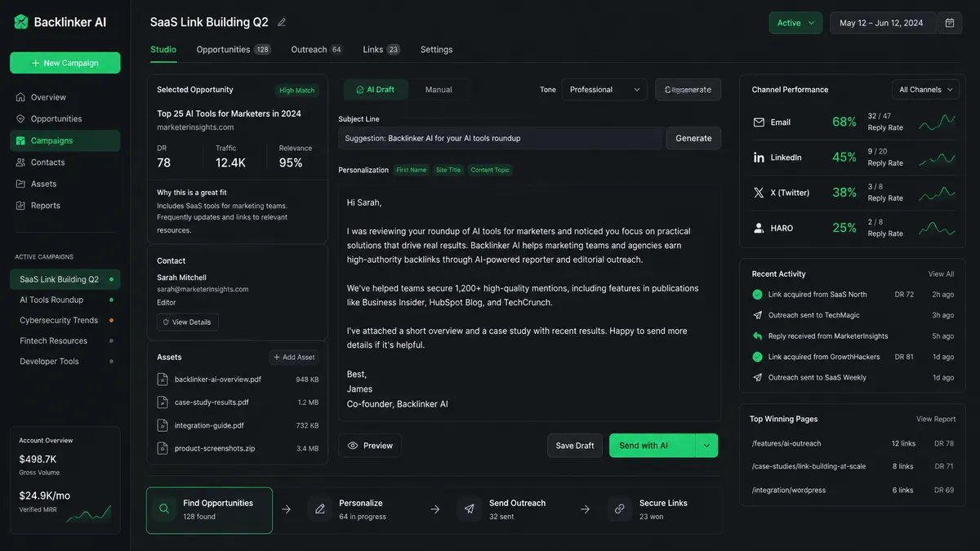The height and width of the screenshot is (551, 980).
Task: Click the New Campaign button
Action: pyautogui.click(x=65, y=63)
